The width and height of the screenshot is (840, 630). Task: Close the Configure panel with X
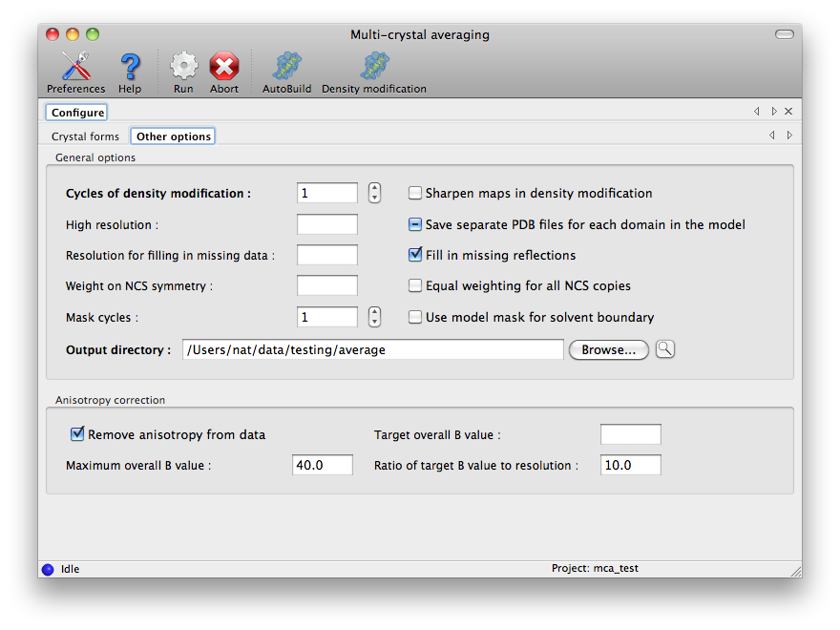point(788,112)
